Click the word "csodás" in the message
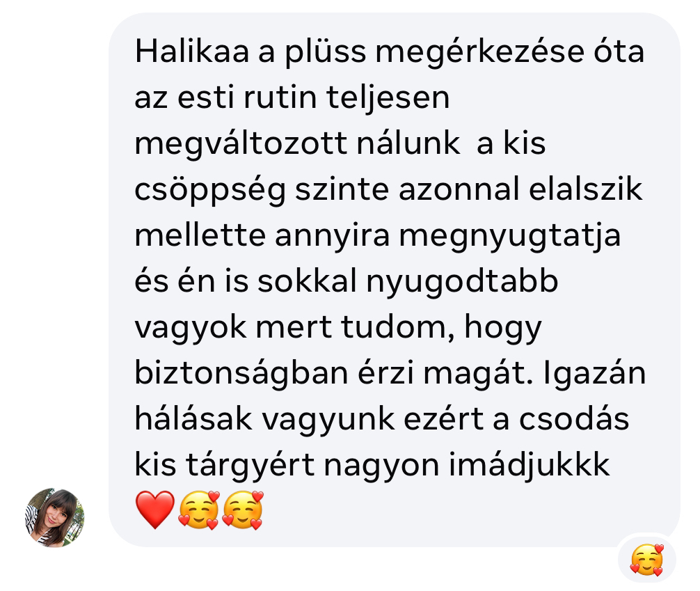This screenshot has height=591, width=700. click(574, 419)
